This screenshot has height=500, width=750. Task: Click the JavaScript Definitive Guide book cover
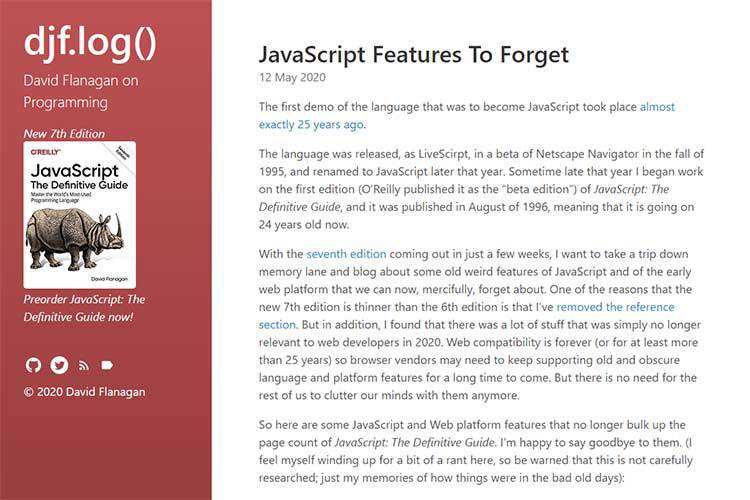79,214
